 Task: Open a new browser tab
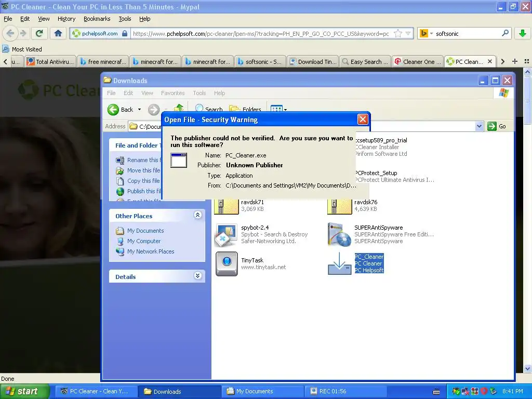click(515, 61)
